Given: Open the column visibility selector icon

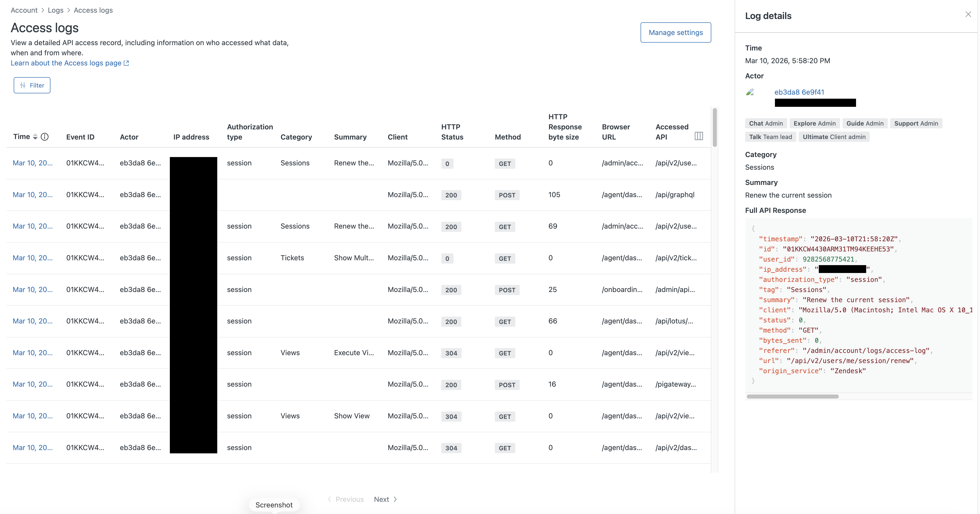Looking at the screenshot, I should [x=698, y=136].
